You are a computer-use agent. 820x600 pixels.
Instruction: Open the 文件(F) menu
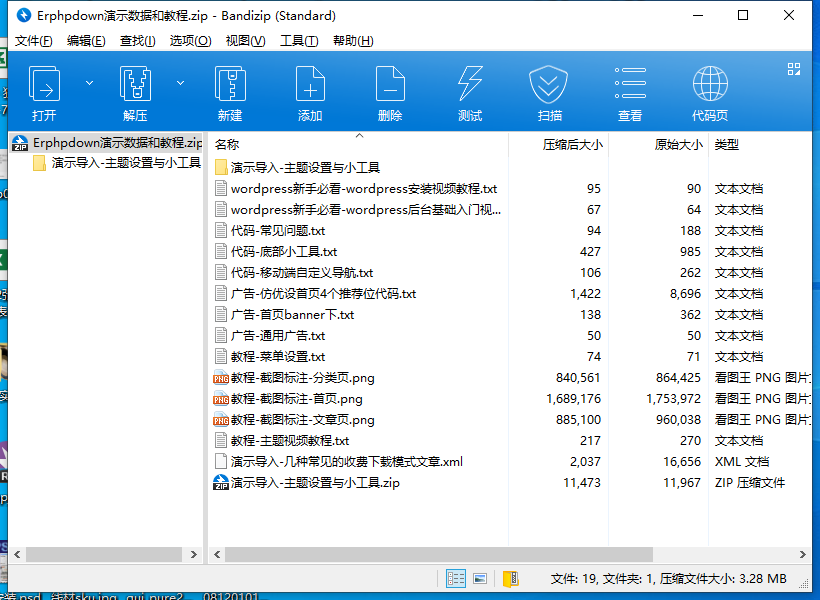point(33,41)
